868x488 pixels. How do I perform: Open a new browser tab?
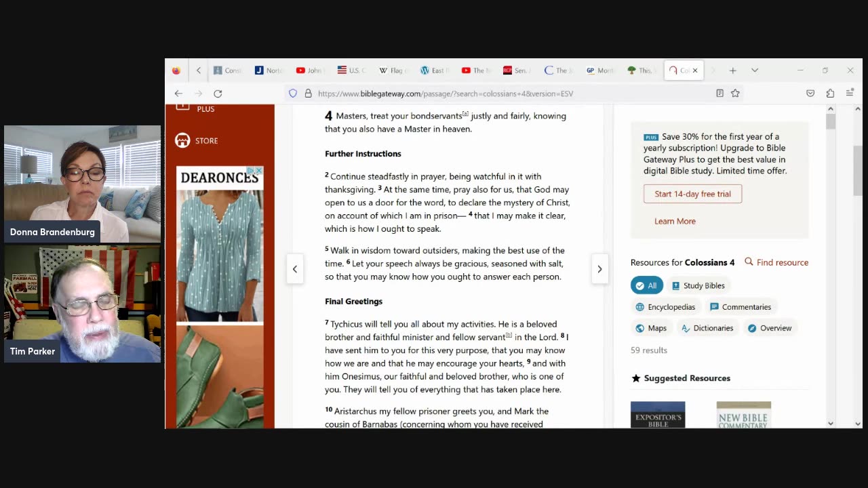[733, 70]
